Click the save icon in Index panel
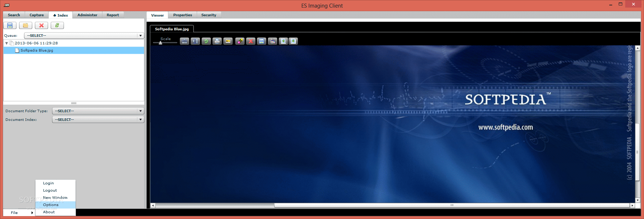The height and width of the screenshot is (219, 644). pos(10,25)
